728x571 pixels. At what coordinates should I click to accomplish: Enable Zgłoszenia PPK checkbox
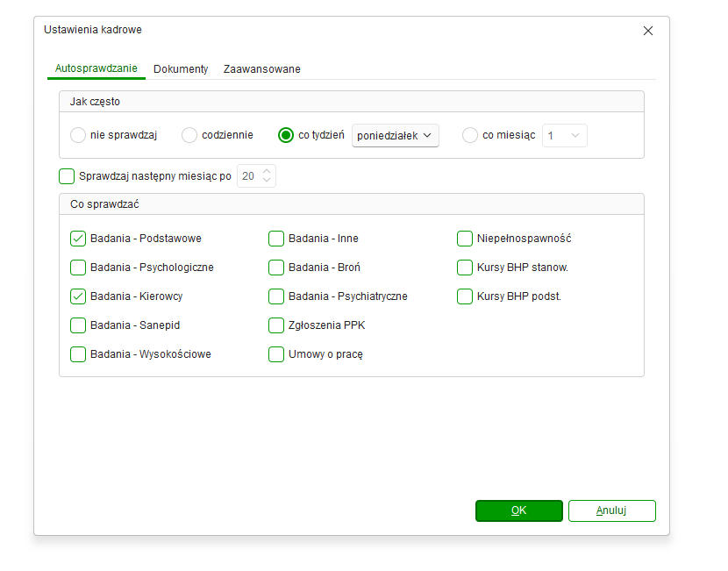coord(276,325)
